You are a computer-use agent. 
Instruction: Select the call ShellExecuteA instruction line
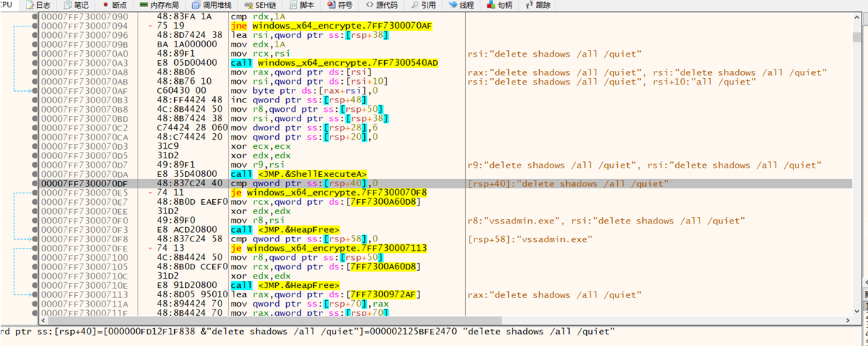coord(298,174)
